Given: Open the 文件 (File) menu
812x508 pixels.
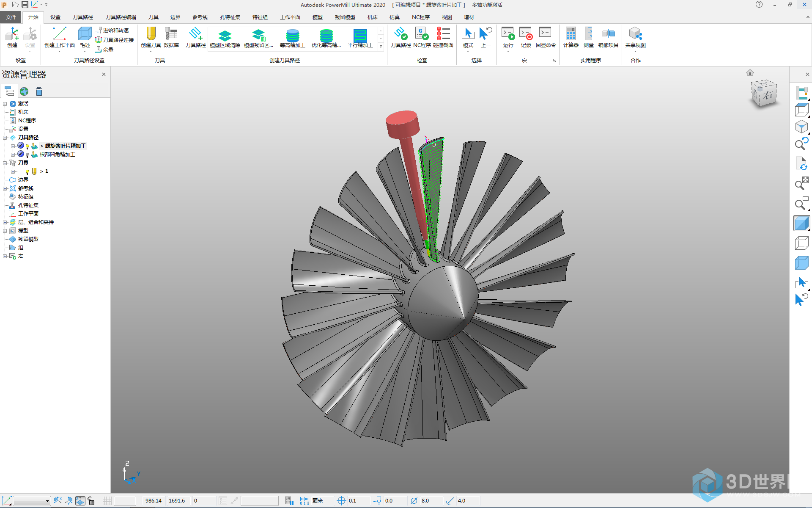Looking at the screenshot, I should 11,17.
